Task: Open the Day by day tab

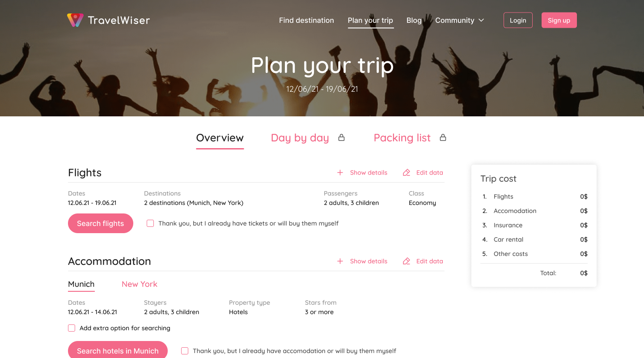Action: pos(300,138)
